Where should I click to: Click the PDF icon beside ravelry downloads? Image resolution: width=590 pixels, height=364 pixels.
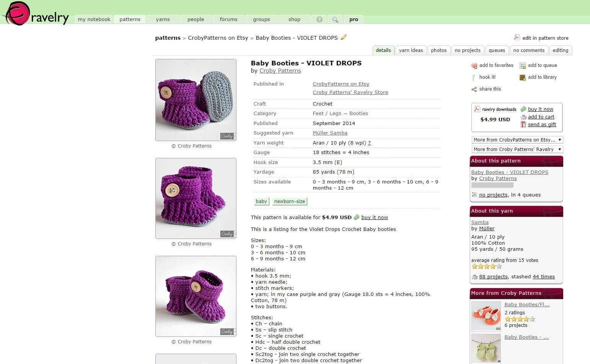(477, 109)
